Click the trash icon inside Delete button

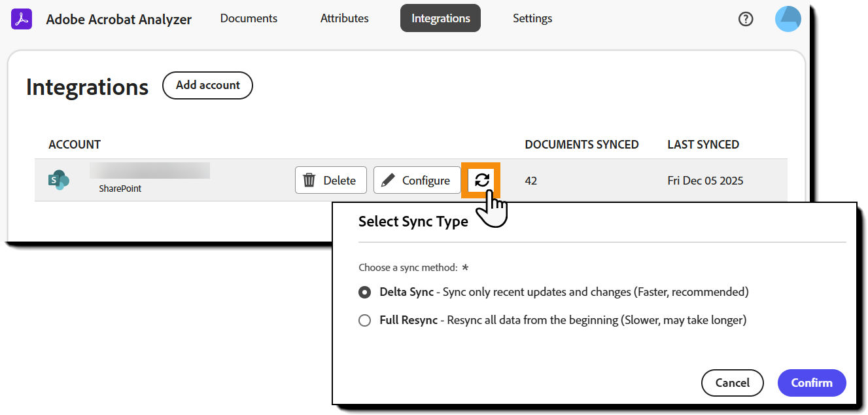pyautogui.click(x=309, y=179)
